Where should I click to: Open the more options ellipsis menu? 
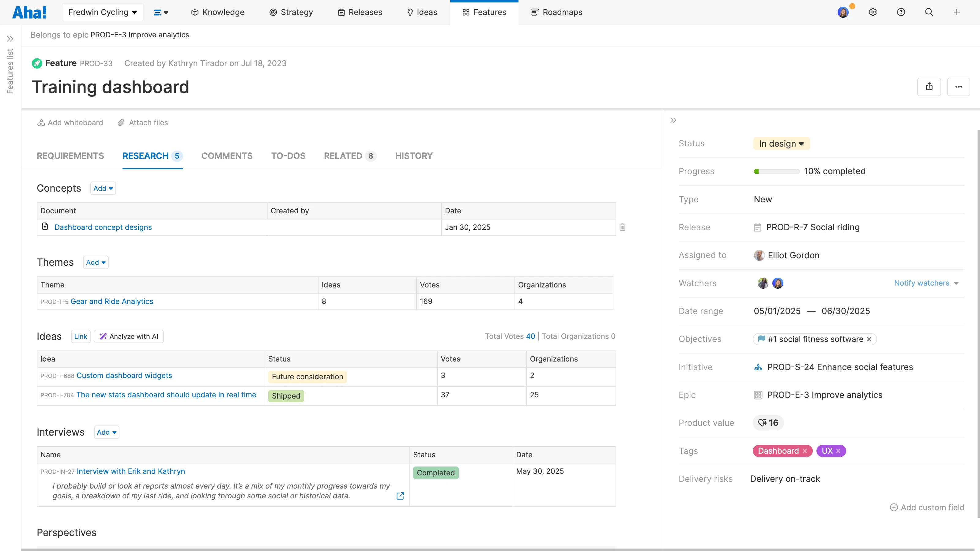pos(959,87)
